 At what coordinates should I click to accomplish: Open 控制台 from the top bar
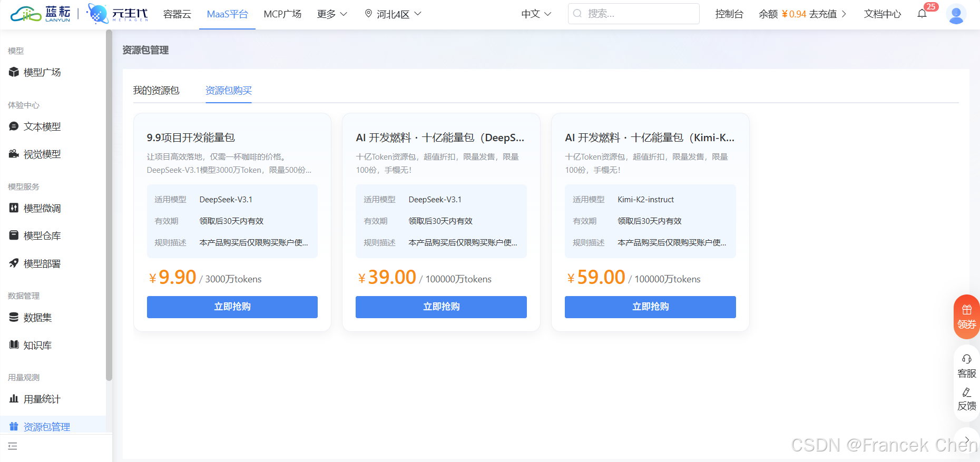(729, 14)
